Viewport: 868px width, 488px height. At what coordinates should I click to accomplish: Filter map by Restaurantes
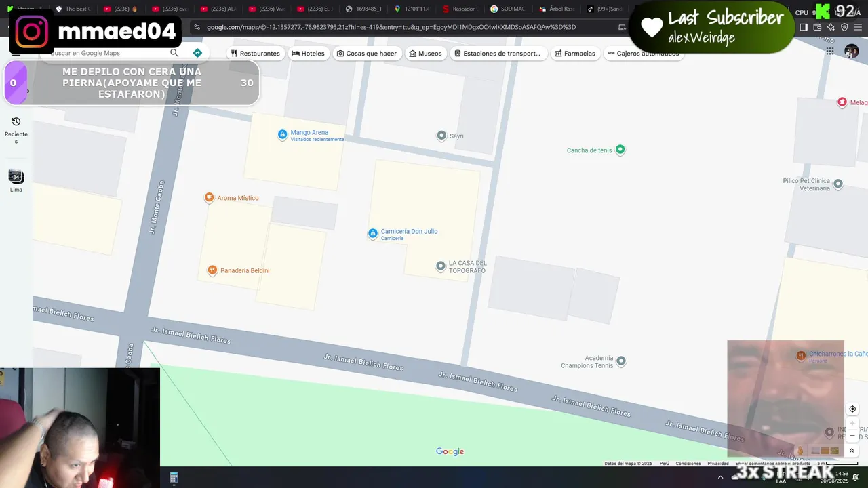[x=255, y=54]
